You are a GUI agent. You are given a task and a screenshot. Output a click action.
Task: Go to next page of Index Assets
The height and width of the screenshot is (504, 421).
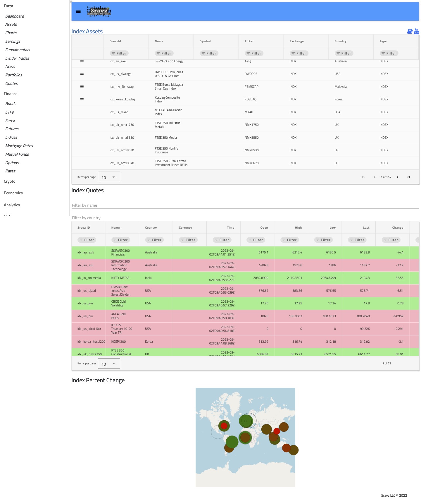(398, 177)
